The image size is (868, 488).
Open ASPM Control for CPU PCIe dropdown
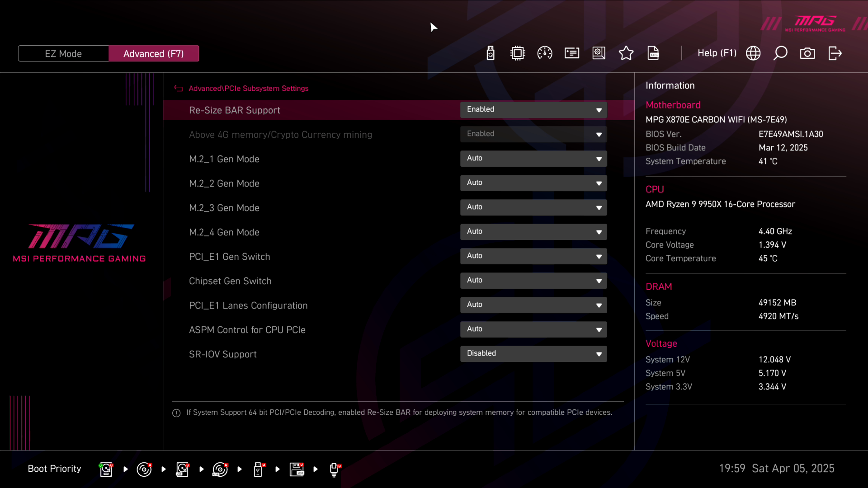coord(533,329)
